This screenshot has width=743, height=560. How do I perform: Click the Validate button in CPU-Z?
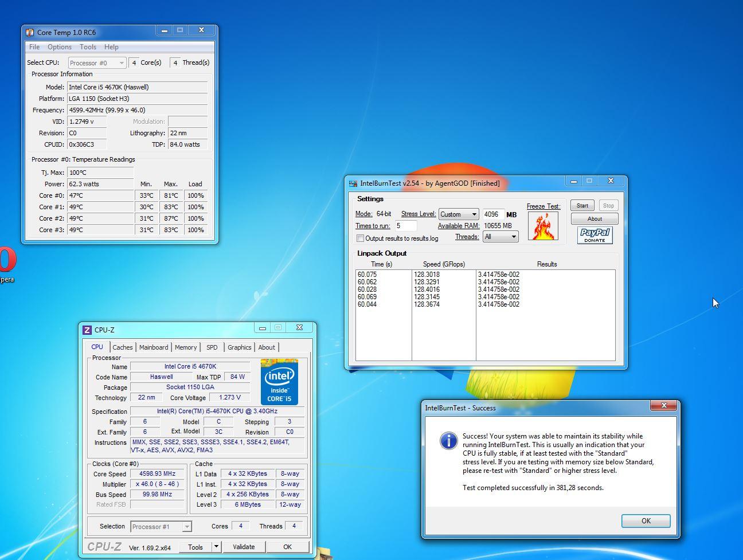(244, 547)
